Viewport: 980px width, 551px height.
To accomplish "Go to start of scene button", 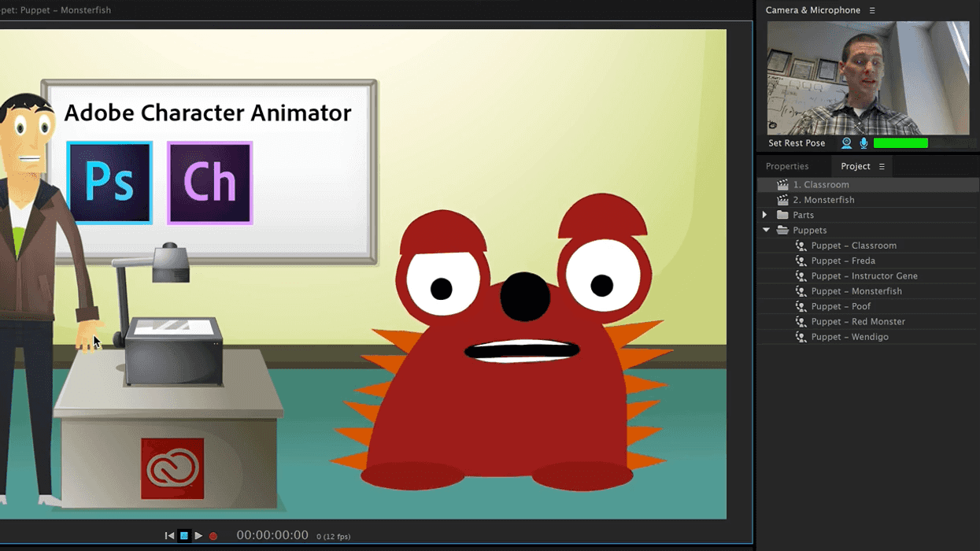I will [x=169, y=536].
